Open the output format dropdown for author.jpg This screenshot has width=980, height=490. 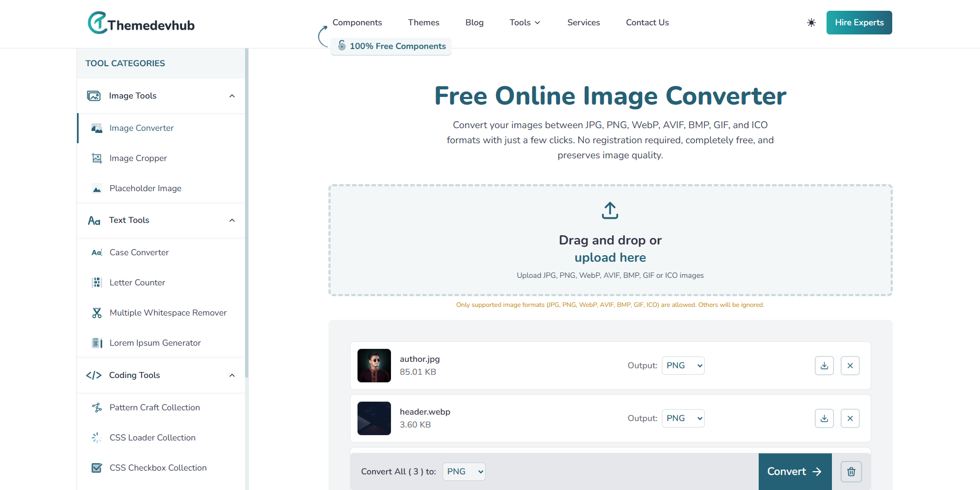click(x=683, y=366)
